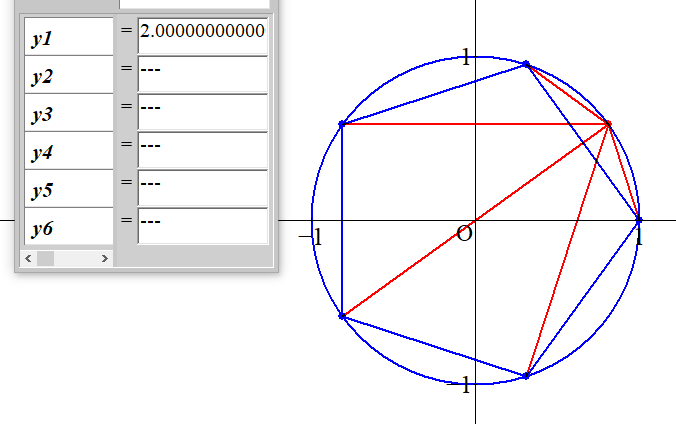The width and height of the screenshot is (676, 424).
Task: Select the y2 function label cell
Action: point(68,75)
